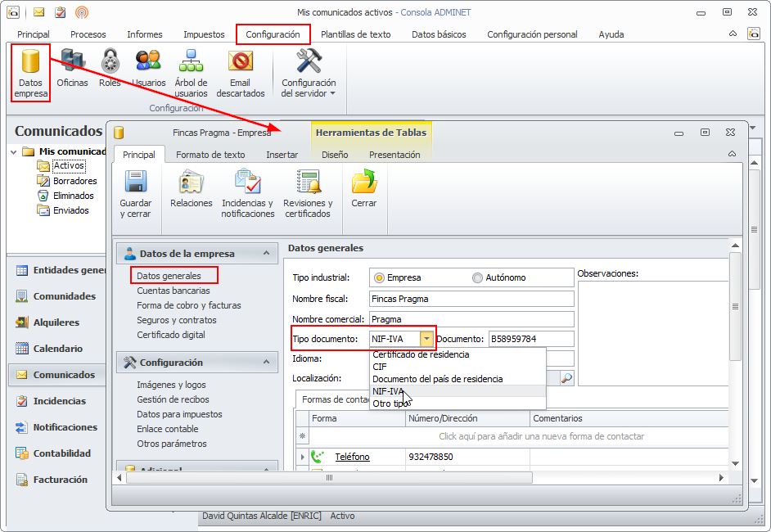Screen dimensions: 771x532
Task: Click the Documento number field
Action: (531, 339)
